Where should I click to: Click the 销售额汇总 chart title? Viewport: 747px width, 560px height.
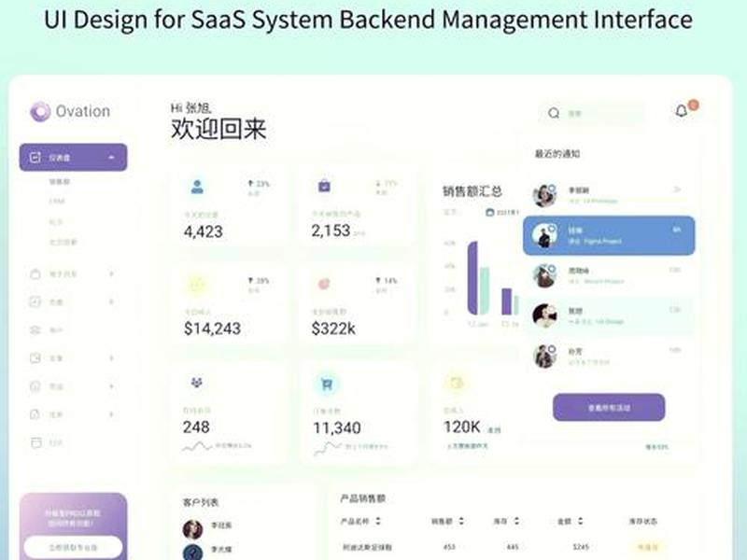click(x=472, y=191)
